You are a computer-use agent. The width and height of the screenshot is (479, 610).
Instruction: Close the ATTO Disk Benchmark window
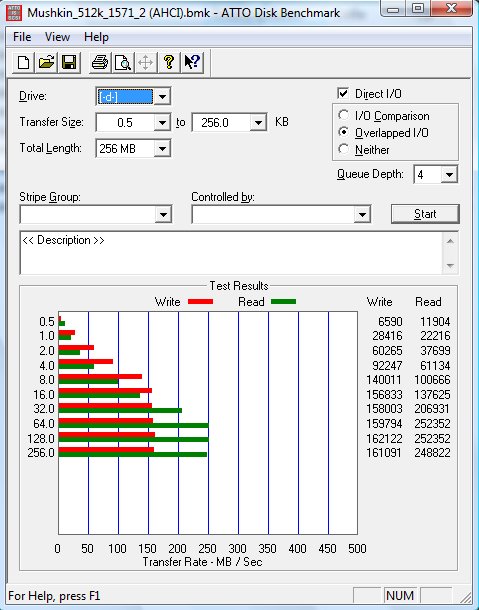tap(451, 9)
